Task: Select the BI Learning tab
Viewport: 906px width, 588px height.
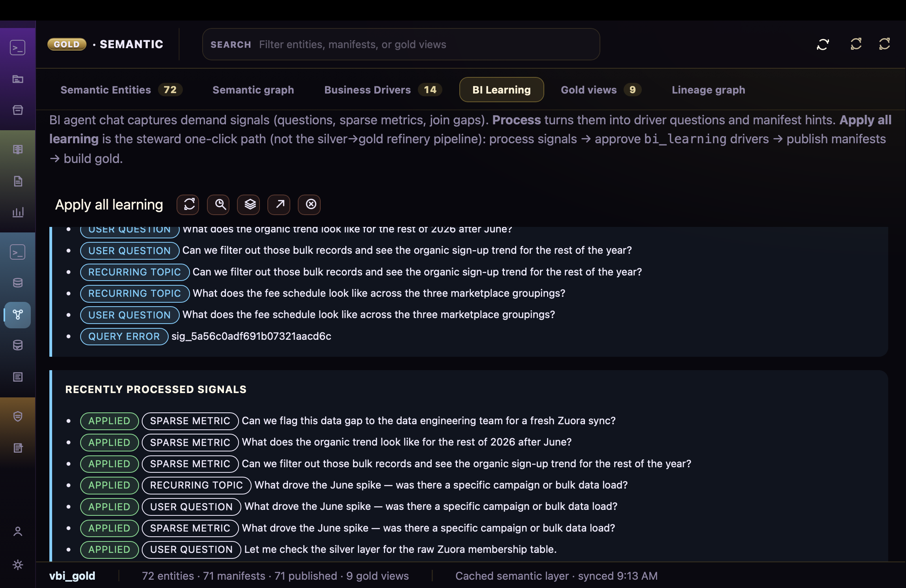Action: click(502, 90)
